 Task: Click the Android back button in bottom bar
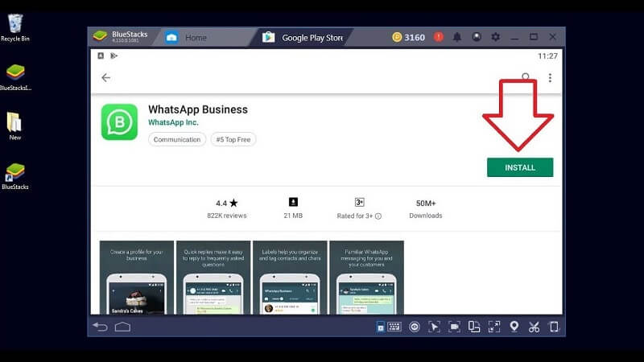click(100, 327)
